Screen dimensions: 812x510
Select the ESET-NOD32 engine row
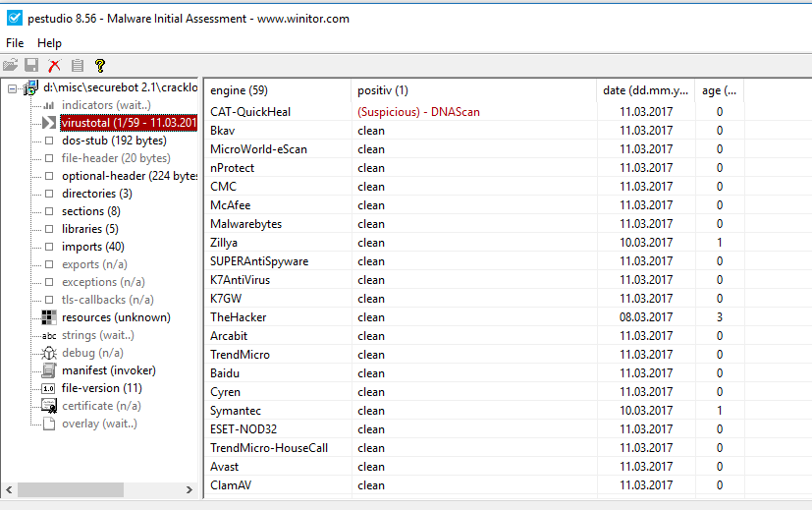pos(473,429)
